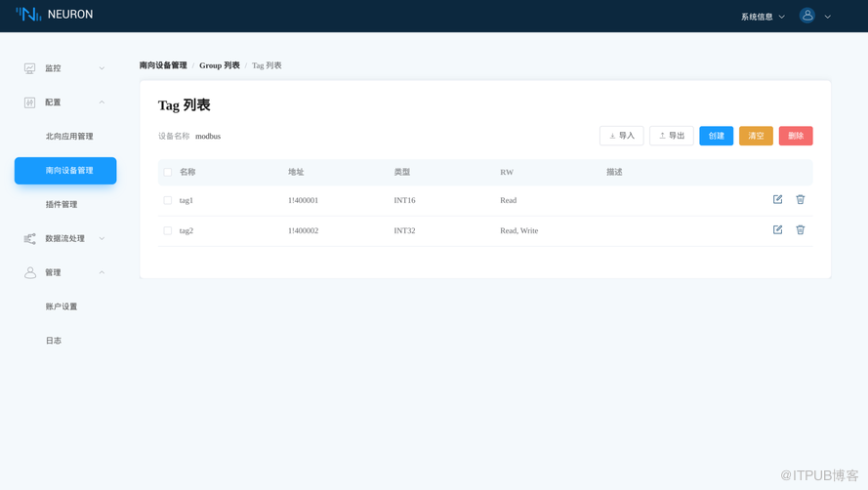
Task: Click the 数据流处理 icon in sidebar
Action: pos(30,238)
